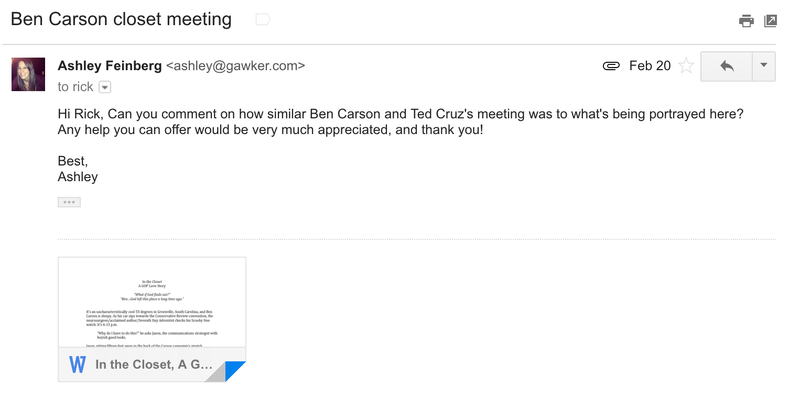Viewport: 800px width, 398px height.
Task: Star the message from Ashley Feinberg
Action: 686,66
